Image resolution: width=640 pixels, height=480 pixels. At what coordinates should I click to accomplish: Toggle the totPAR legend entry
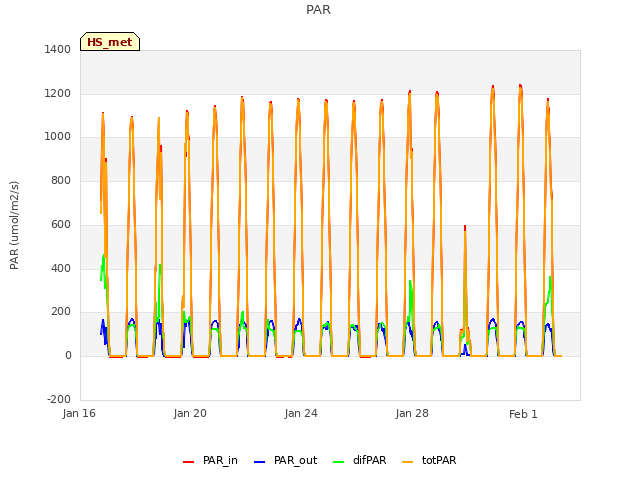(429, 460)
